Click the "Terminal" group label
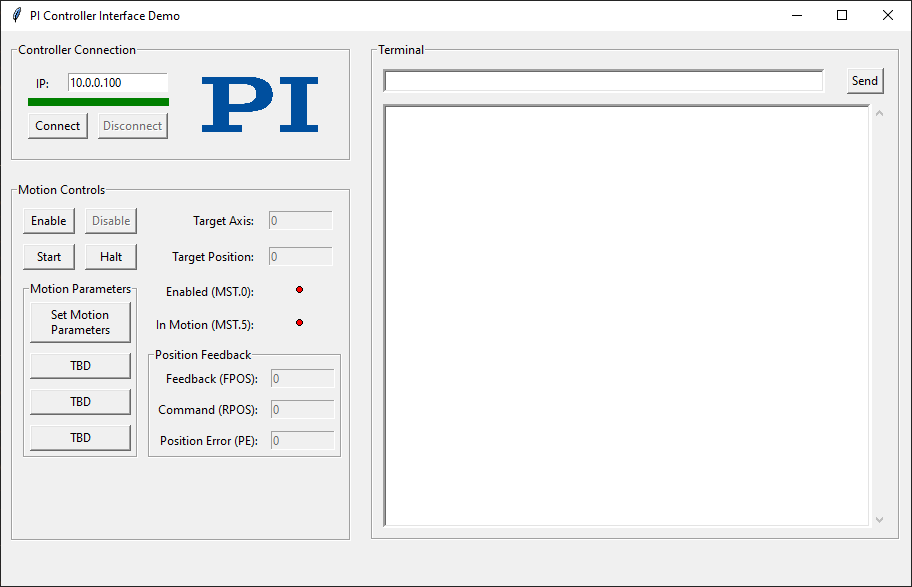Image resolution: width=912 pixels, height=587 pixels. pyautogui.click(x=401, y=50)
